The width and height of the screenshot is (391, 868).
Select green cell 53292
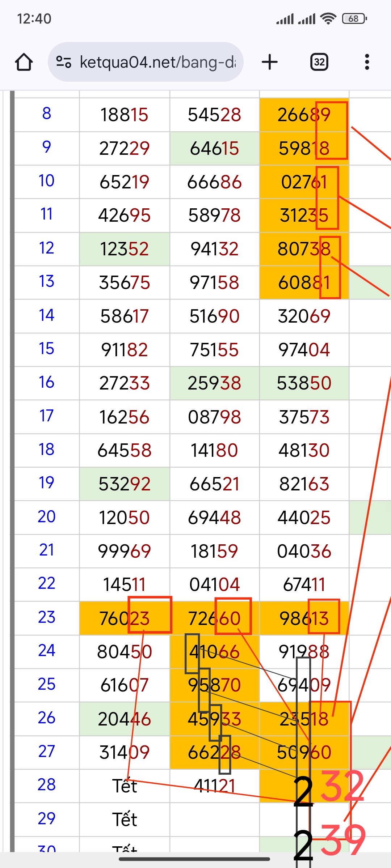[x=125, y=484]
